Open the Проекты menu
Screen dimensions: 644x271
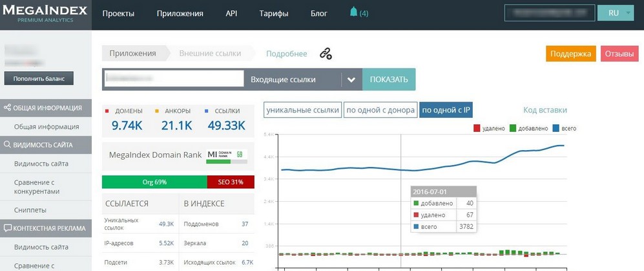tap(118, 13)
